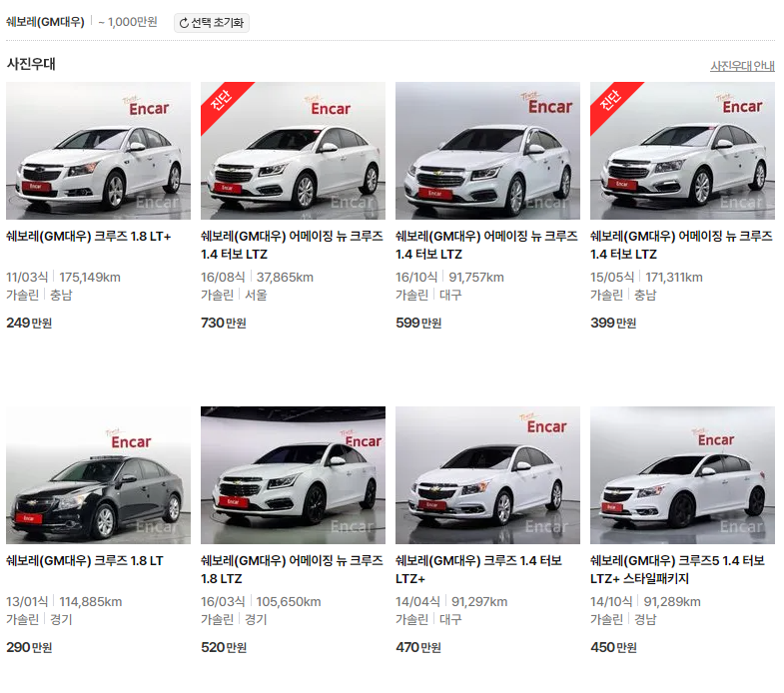Open 어메이징 뉴 크루즈 listing with 37,865km
Image resolution: width=784 pixels, height=693 pixels.
click(x=292, y=245)
